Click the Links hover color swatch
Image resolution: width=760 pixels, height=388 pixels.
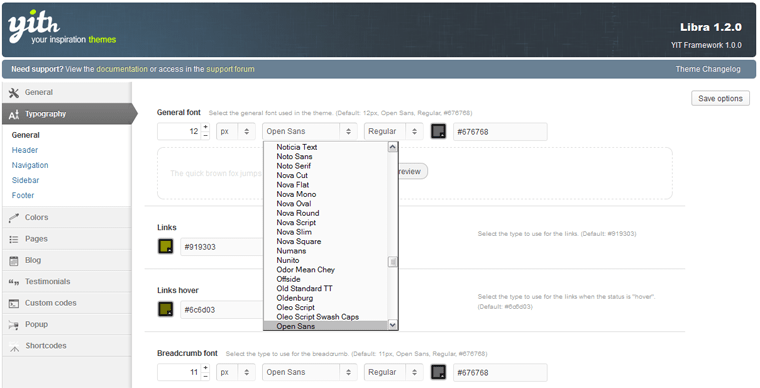click(166, 310)
